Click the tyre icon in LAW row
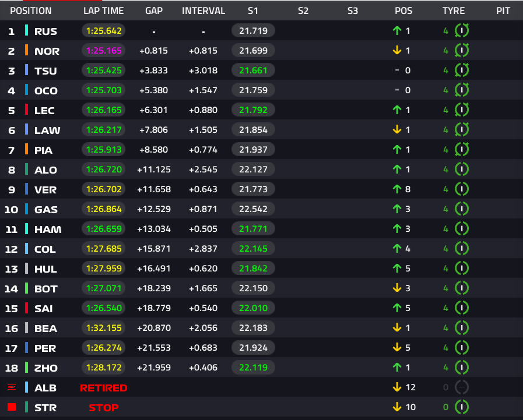 point(462,130)
